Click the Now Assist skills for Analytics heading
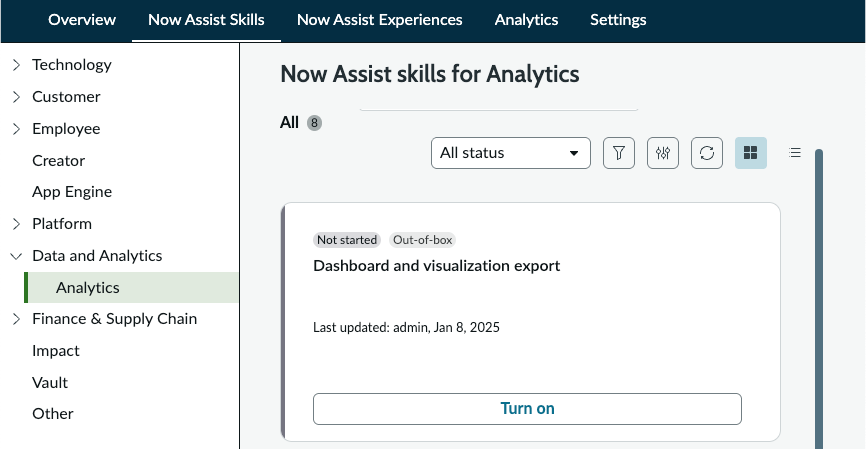The image size is (866, 449). tap(430, 74)
